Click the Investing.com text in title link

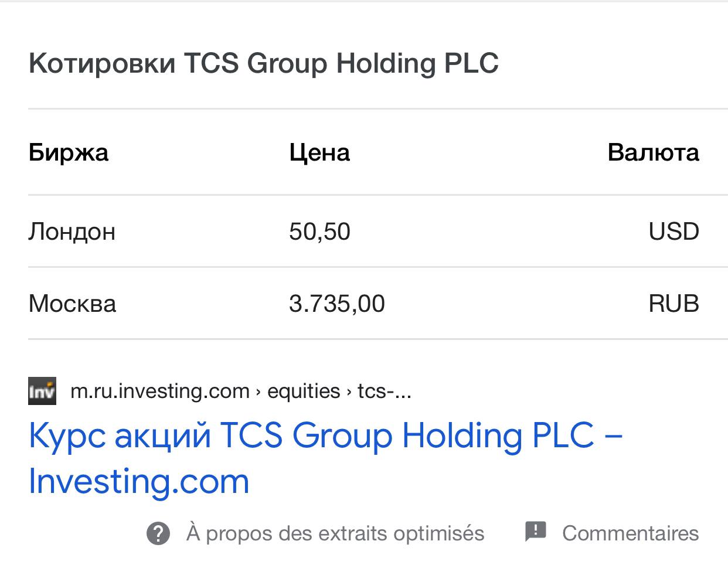[139, 482]
